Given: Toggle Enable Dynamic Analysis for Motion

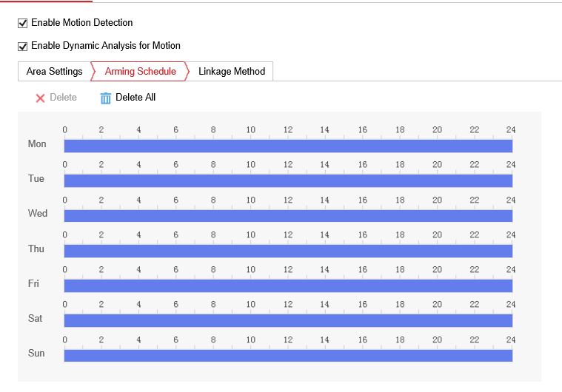Looking at the screenshot, I should click(22, 46).
